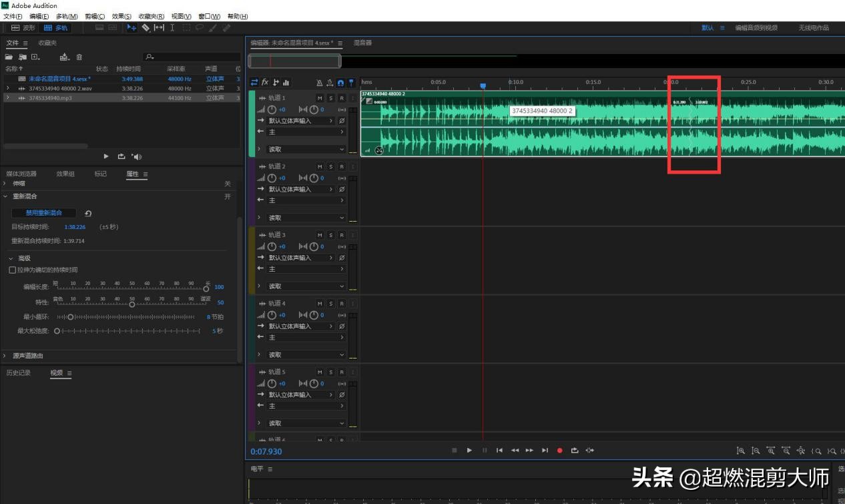The image size is (845, 504).
Task: Click the fast forward transport button
Action: pyautogui.click(x=529, y=451)
